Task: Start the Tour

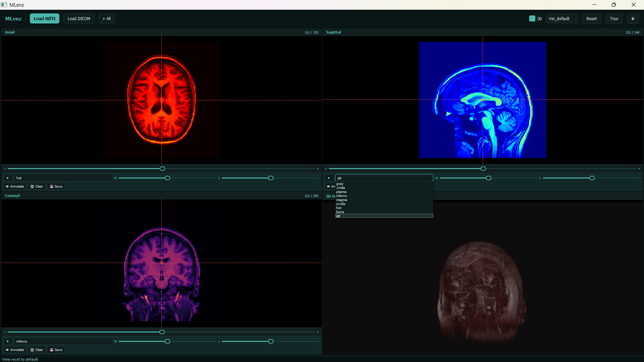Action: (614, 19)
